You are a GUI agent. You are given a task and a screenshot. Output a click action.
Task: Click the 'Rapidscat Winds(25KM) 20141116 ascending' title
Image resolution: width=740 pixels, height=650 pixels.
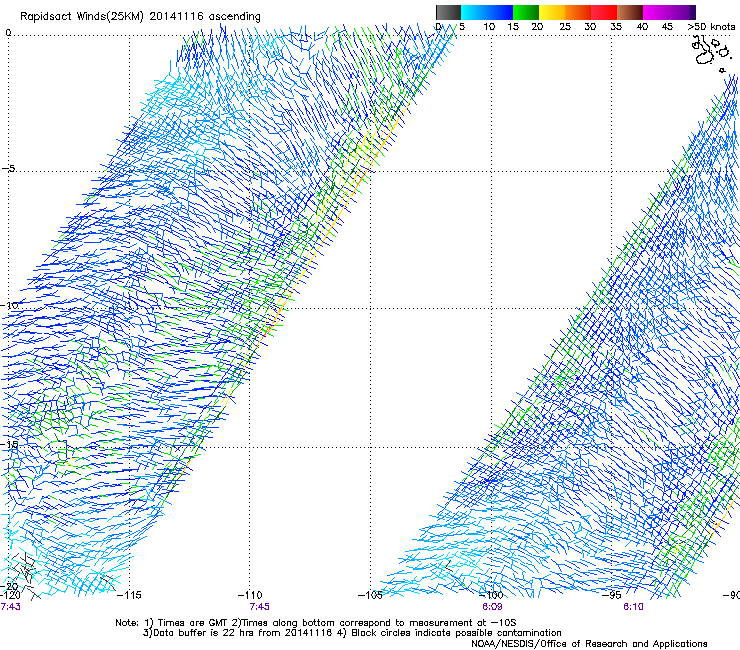point(140,16)
